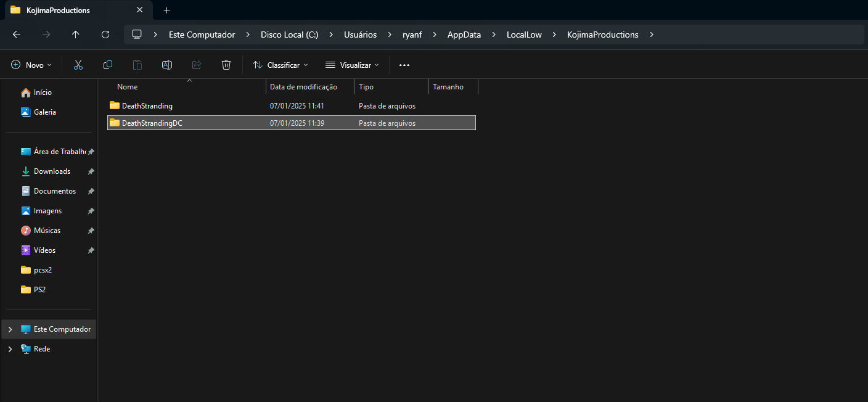Refresh the current folder view
The height and width of the screenshot is (402, 868).
[105, 35]
